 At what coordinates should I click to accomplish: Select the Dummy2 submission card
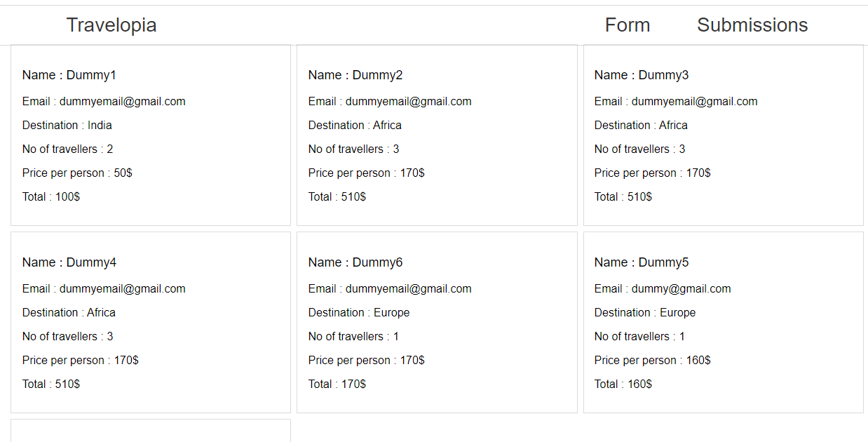coord(436,135)
